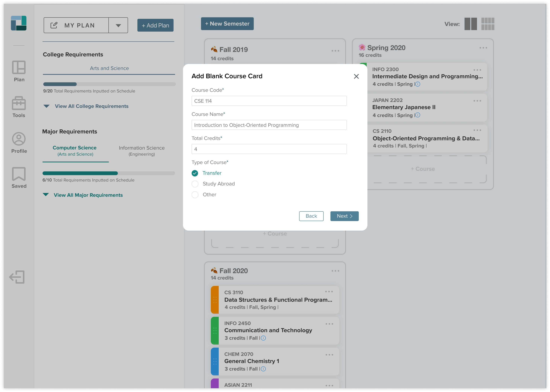Open the MY PLAN dropdown arrow
The height and width of the screenshot is (392, 550).
(x=118, y=25)
